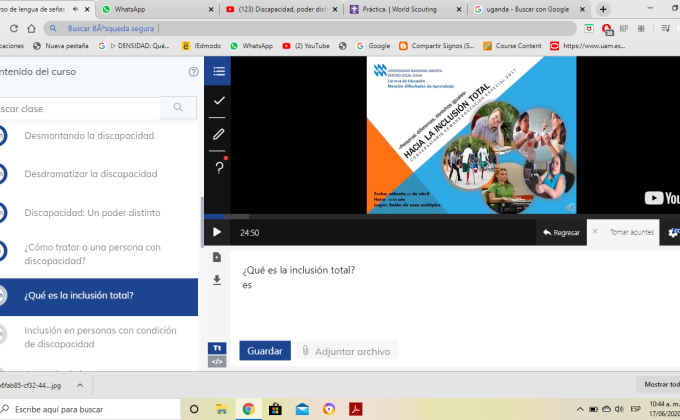680x420 pixels.
Task: Click the add note file icon
Action: tap(217, 257)
